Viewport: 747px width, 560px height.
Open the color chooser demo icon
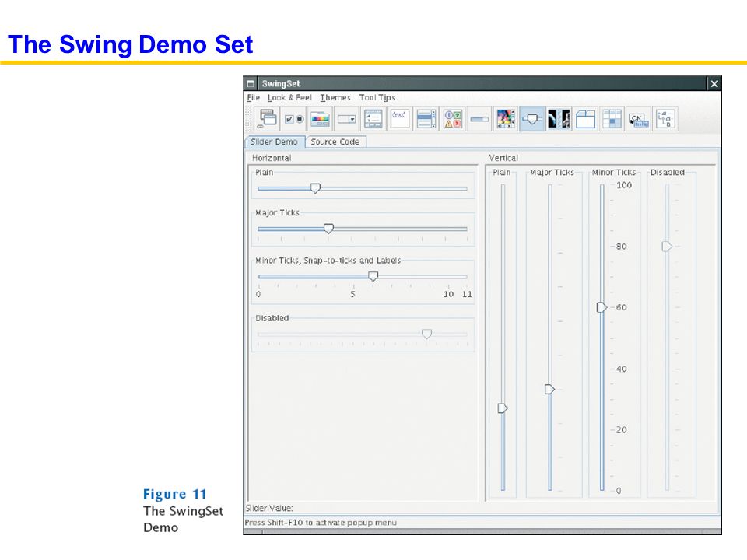point(320,118)
